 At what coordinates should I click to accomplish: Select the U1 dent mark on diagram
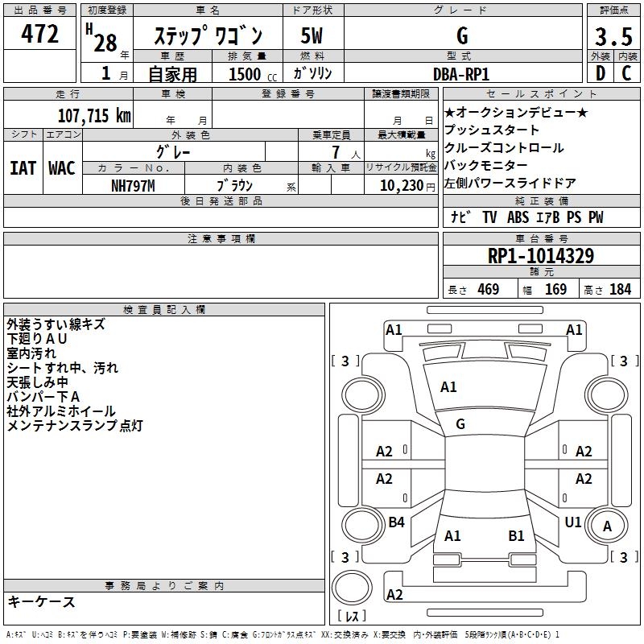(x=573, y=522)
